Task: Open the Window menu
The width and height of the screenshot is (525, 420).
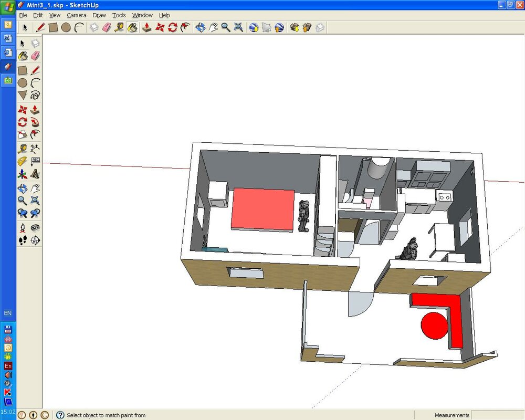Action: tap(142, 15)
